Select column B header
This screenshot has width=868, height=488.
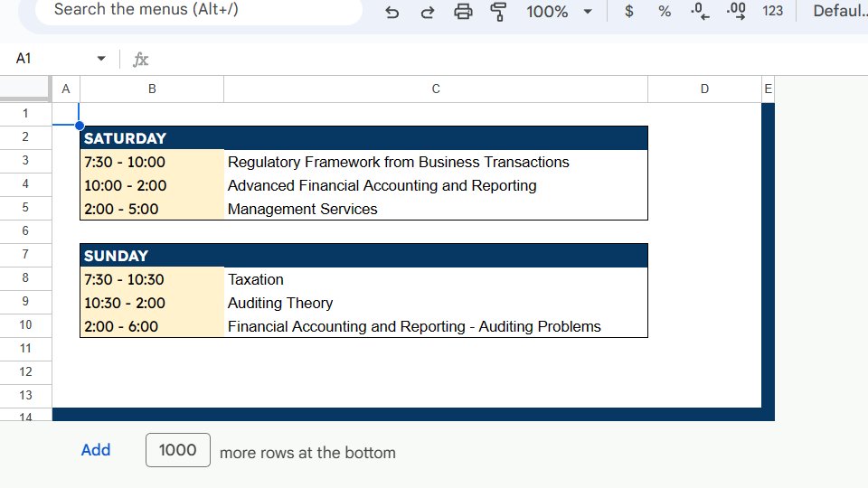(x=152, y=89)
